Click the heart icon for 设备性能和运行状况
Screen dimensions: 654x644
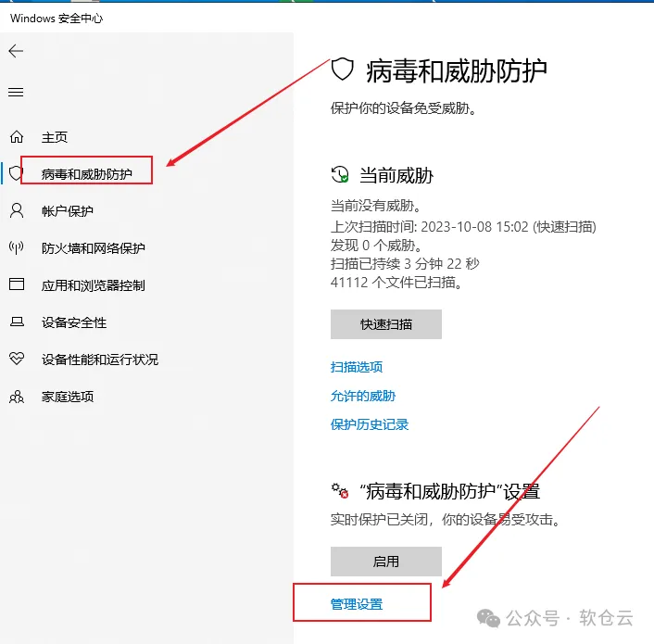(17, 359)
